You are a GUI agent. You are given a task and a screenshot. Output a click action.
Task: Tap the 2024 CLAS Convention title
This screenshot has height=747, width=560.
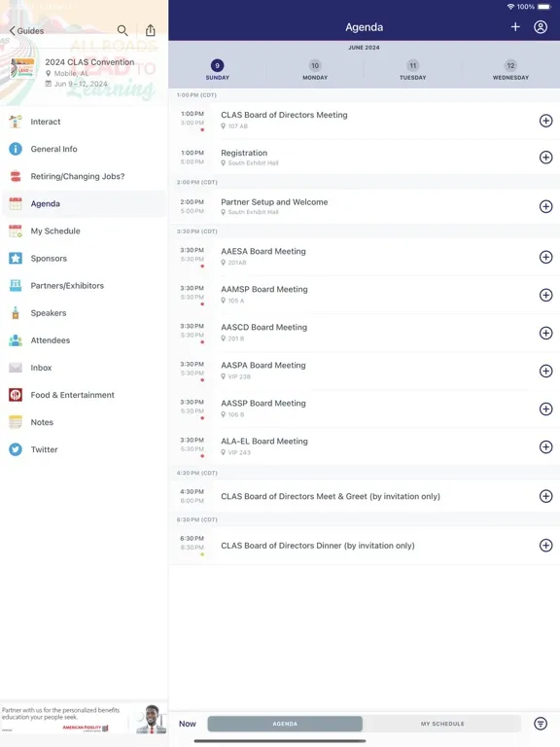89,62
